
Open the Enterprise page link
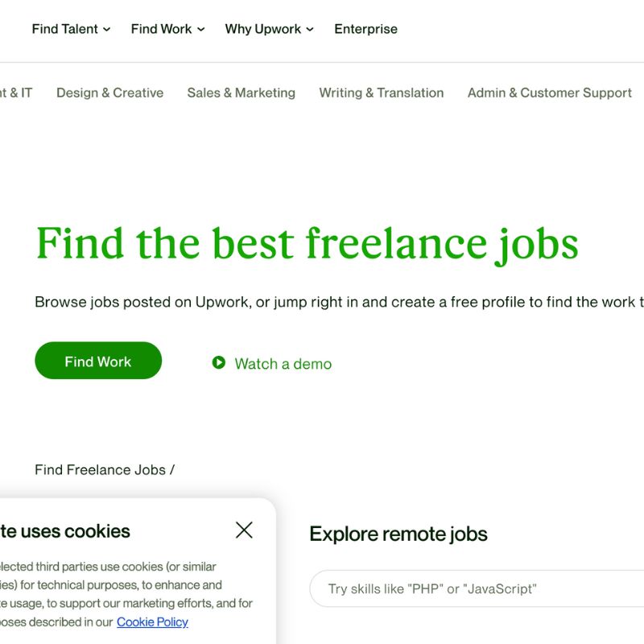coord(365,29)
